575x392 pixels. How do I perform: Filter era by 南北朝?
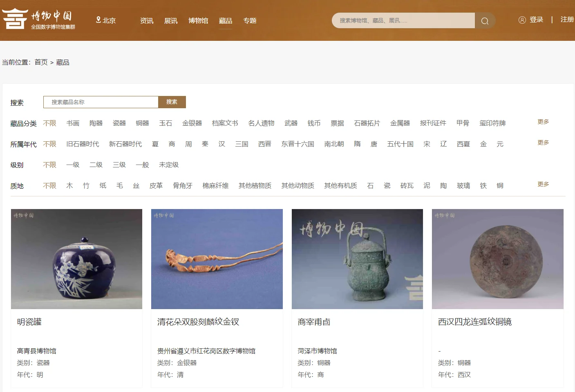pyautogui.click(x=334, y=144)
